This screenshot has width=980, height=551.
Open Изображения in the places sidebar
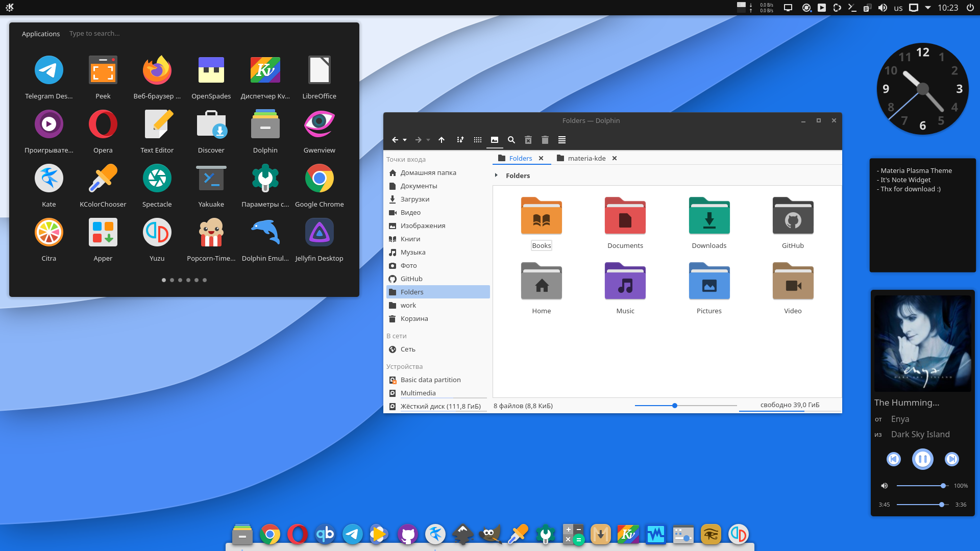pos(438,226)
